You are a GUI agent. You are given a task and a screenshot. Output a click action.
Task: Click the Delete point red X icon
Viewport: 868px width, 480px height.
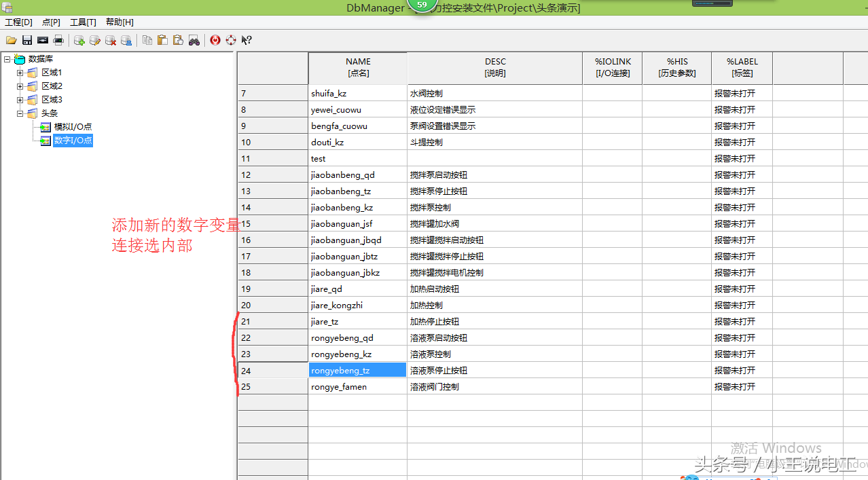pyautogui.click(x=111, y=40)
